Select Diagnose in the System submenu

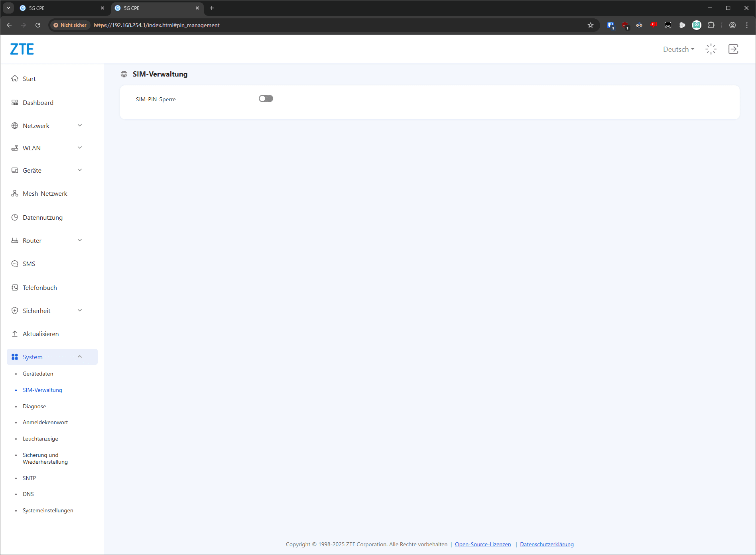[34, 406]
